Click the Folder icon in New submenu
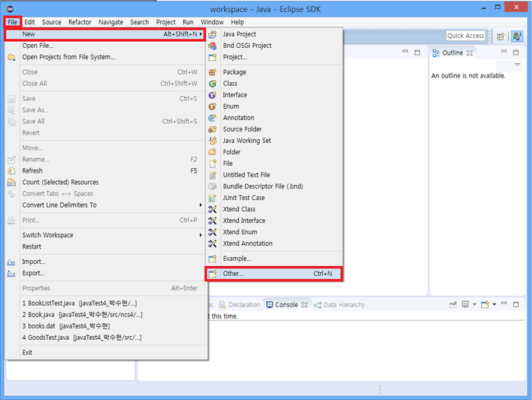Image resolution: width=532 pixels, height=400 pixels. (x=212, y=152)
